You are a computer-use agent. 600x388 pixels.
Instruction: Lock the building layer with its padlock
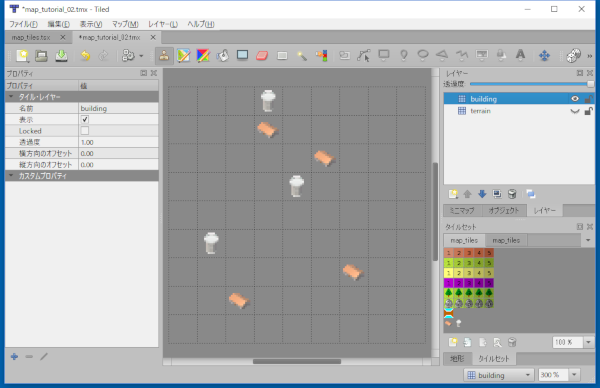click(x=589, y=99)
